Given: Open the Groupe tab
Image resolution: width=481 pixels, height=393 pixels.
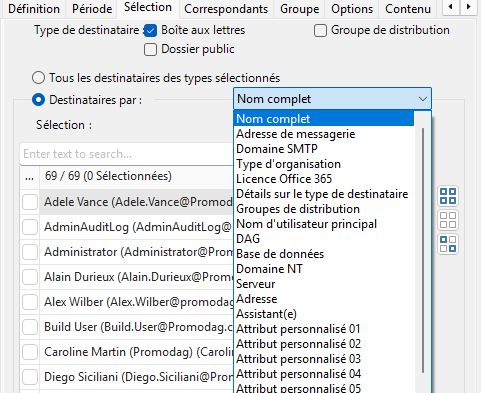Looking at the screenshot, I should point(299,9).
